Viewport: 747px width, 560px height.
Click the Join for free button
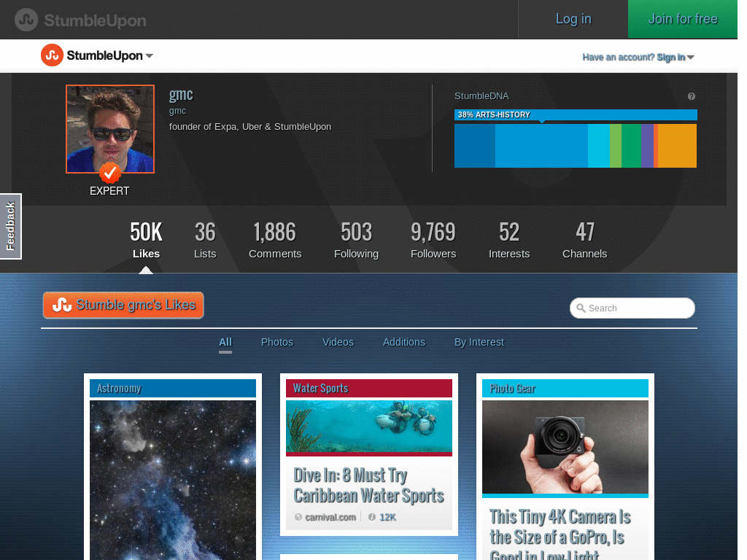coord(682,19)
